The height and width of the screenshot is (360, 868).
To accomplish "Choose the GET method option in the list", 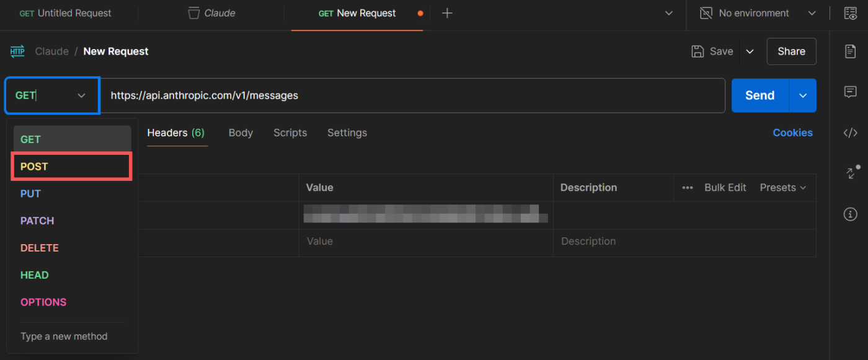I will [x=71, y=139].
